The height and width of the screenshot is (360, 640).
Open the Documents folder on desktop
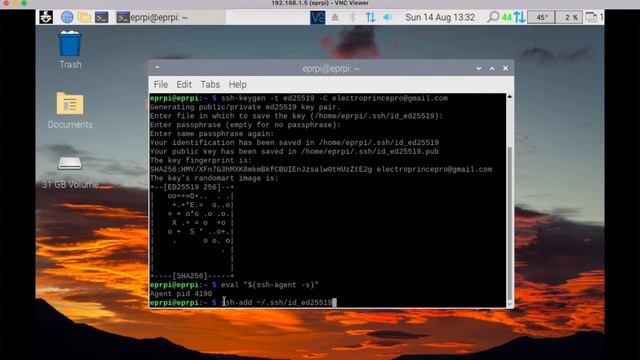pos(70,110)
